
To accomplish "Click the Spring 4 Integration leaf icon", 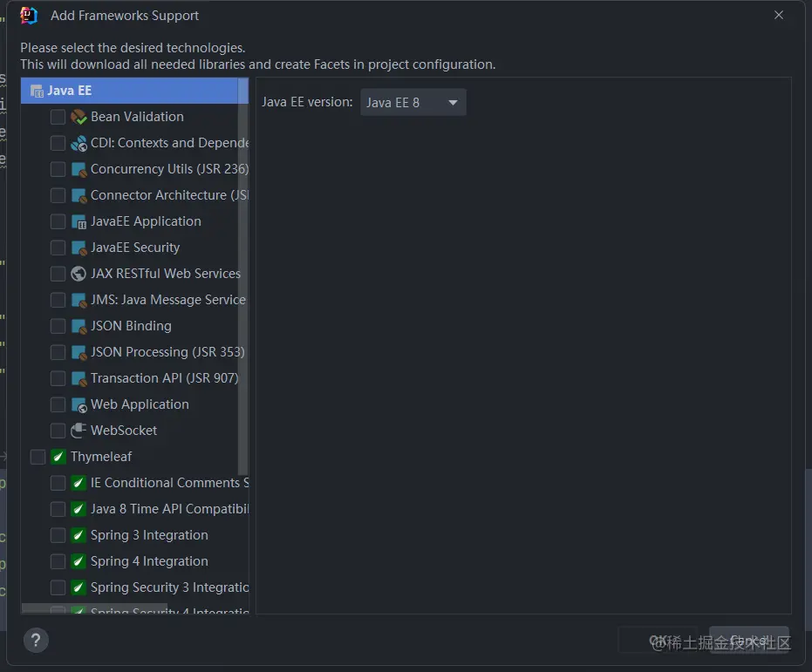I will (x=78, y=561).
